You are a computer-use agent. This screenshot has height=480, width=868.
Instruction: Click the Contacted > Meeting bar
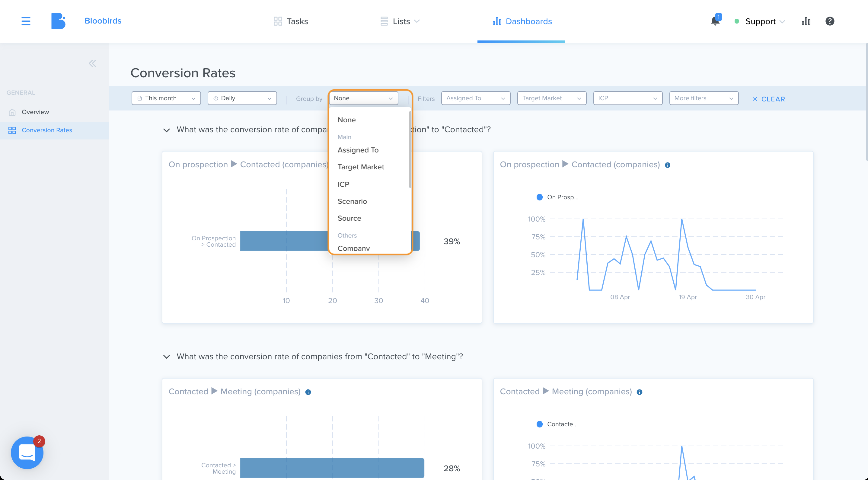point(332,468)
